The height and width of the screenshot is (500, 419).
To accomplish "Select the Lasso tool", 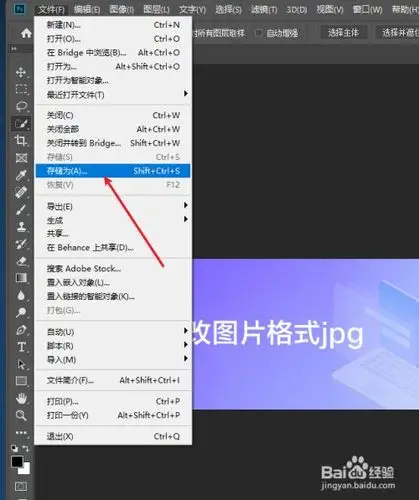I will tap(21, 106).
